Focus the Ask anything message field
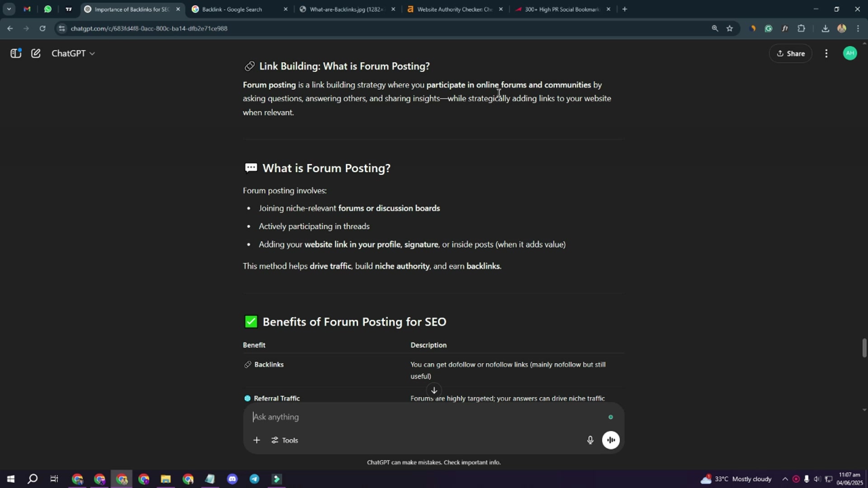This screenshot has height=488, width=868. (425, 417)
